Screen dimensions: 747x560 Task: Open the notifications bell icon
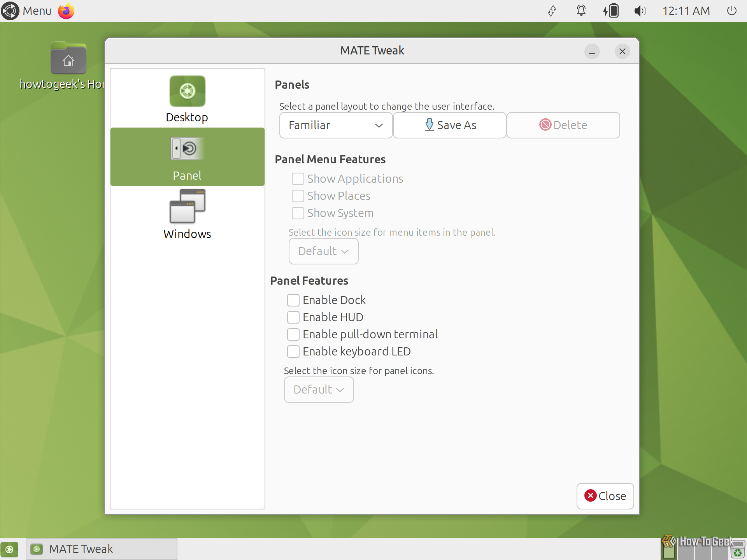(581, 11)
